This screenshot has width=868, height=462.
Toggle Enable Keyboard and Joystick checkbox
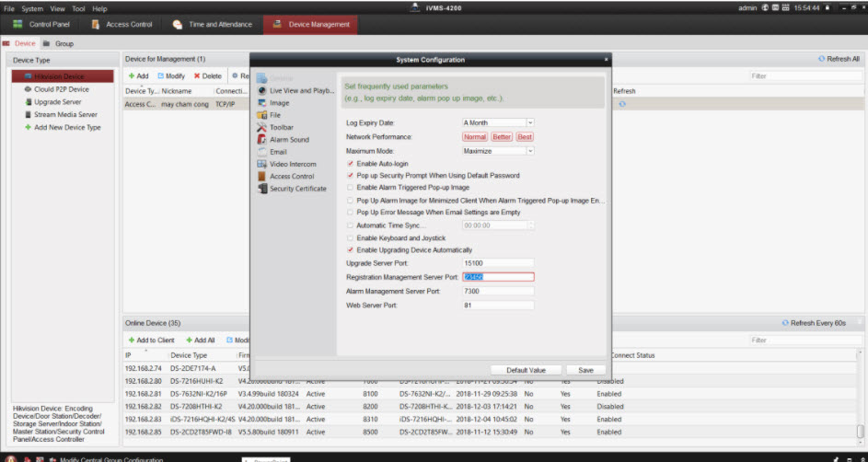pos(350,237)
